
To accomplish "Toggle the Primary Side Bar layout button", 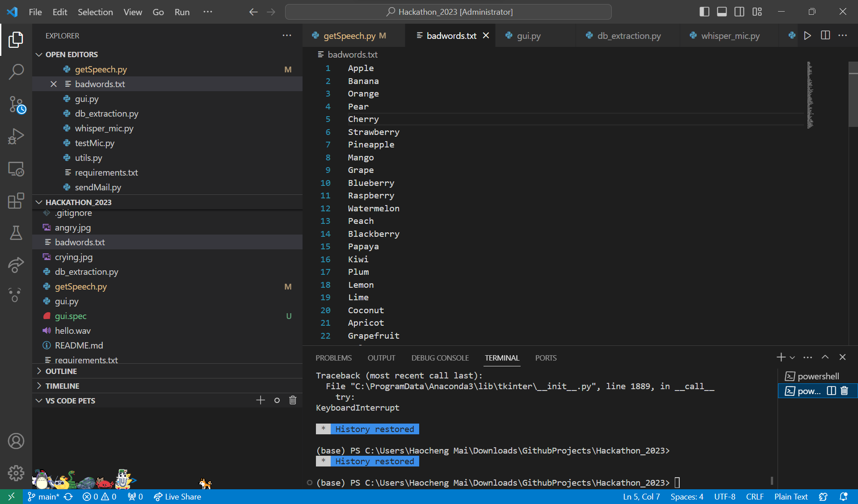I will point(704,12).
